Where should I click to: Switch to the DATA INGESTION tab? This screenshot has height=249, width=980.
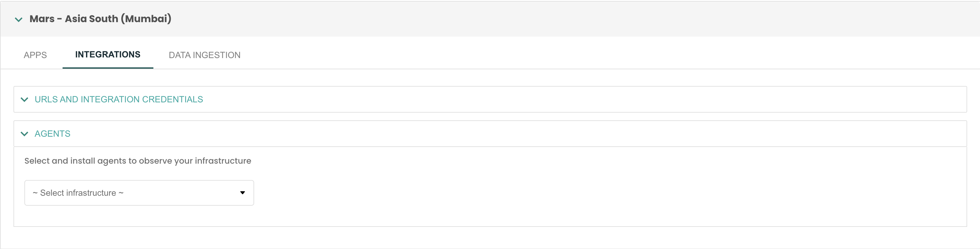point(204,55)
